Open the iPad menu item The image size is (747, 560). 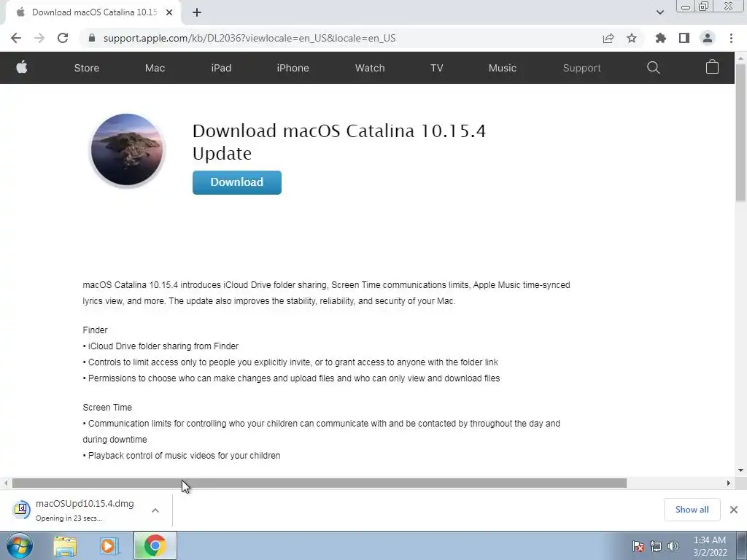click(x=221, y=68)
